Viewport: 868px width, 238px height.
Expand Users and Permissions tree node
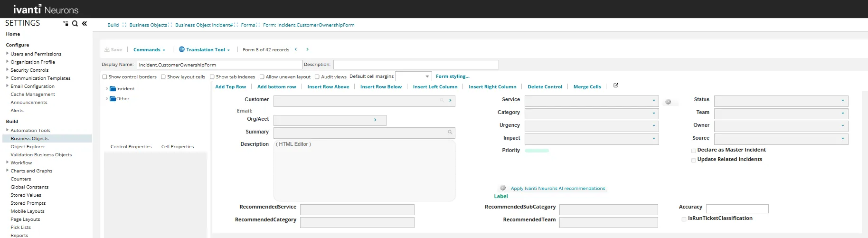[x=7, y=54]
